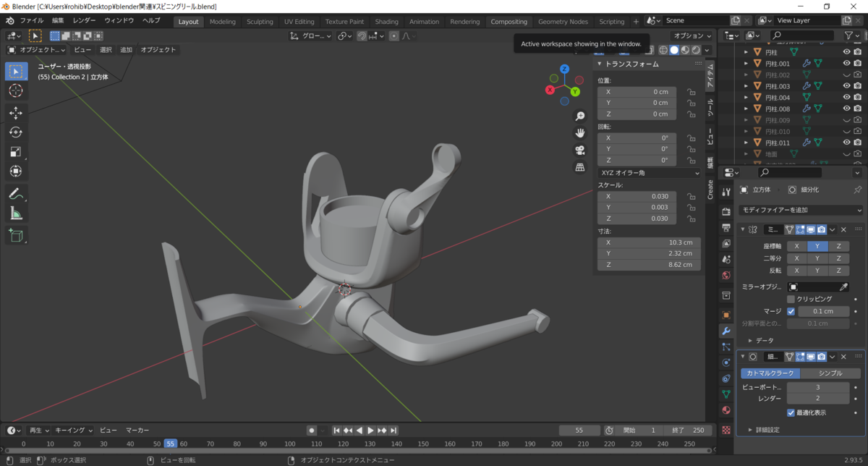This screenshot has width=868, height=466.
Task: Click play animation button
Action: tap(370, 430)
